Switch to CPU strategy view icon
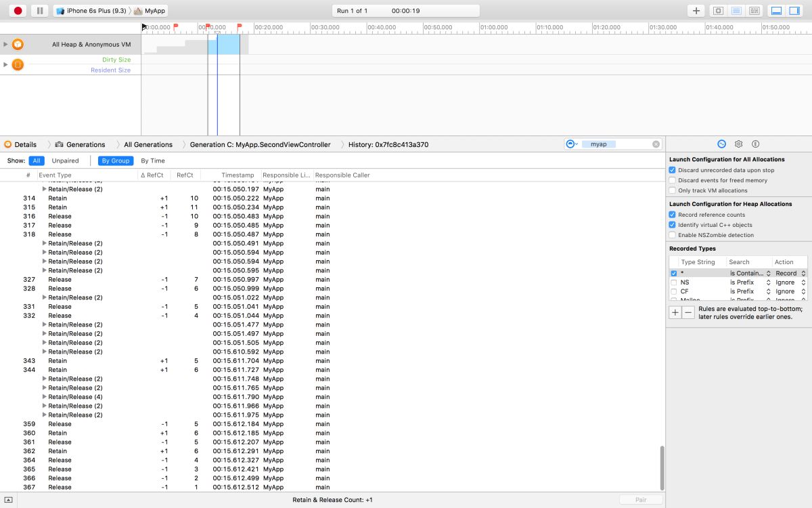The height and width of the screenshot is (508, 812). (719, 11)
